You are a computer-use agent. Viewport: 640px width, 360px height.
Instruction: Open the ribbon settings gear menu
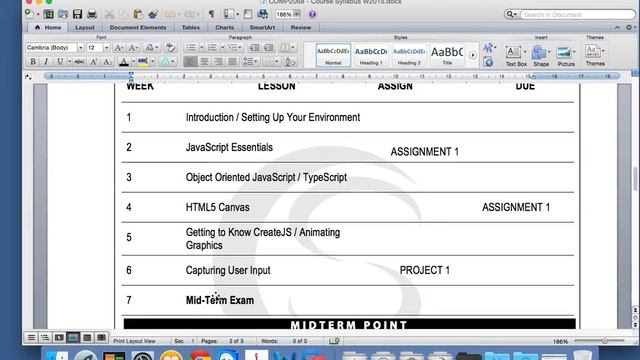pos(631,27)
